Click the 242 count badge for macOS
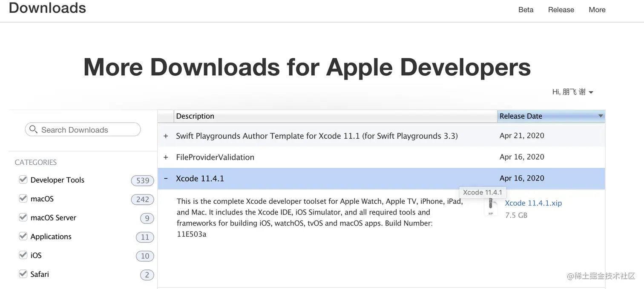The image size is (644, 289). [x=142, y=199]
